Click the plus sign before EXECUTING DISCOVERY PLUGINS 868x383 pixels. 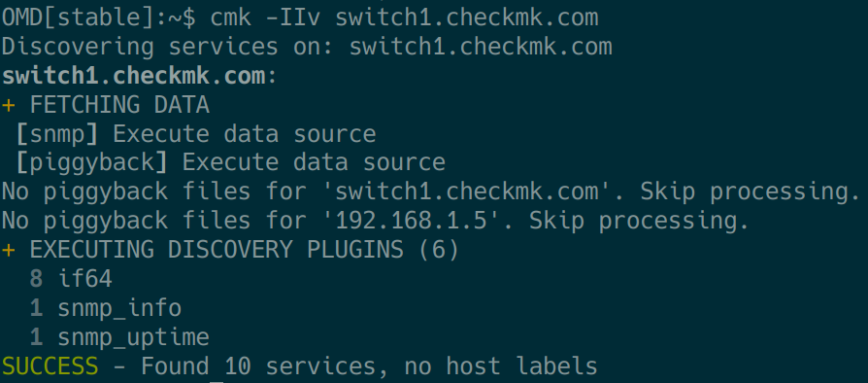click(x=9, y=250)
